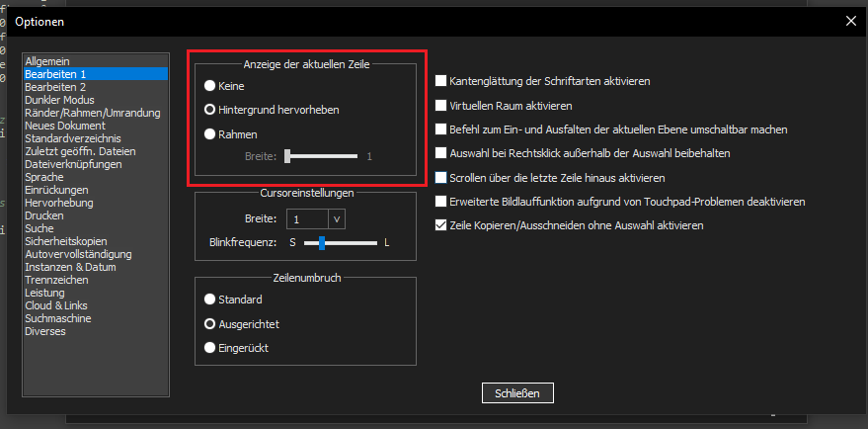Select Eingerückt line wrap option
The image size is (868, 429).
[209, 348]
